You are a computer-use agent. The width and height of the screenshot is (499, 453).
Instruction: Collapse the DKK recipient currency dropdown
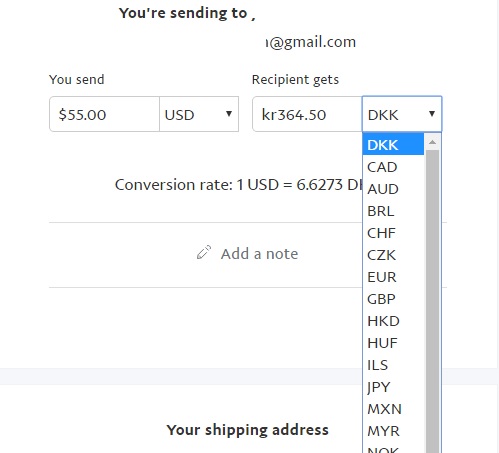point(402,114)
